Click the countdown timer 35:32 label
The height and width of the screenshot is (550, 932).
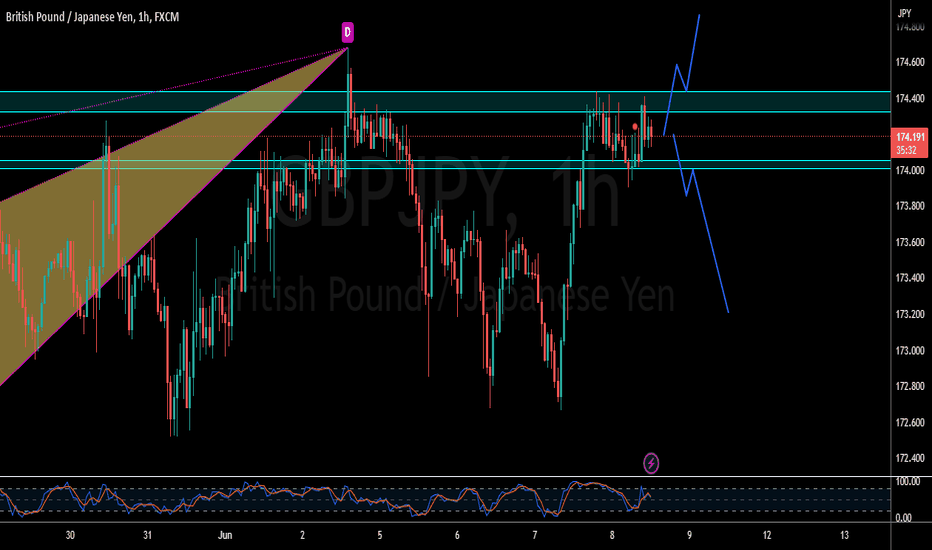906,150
